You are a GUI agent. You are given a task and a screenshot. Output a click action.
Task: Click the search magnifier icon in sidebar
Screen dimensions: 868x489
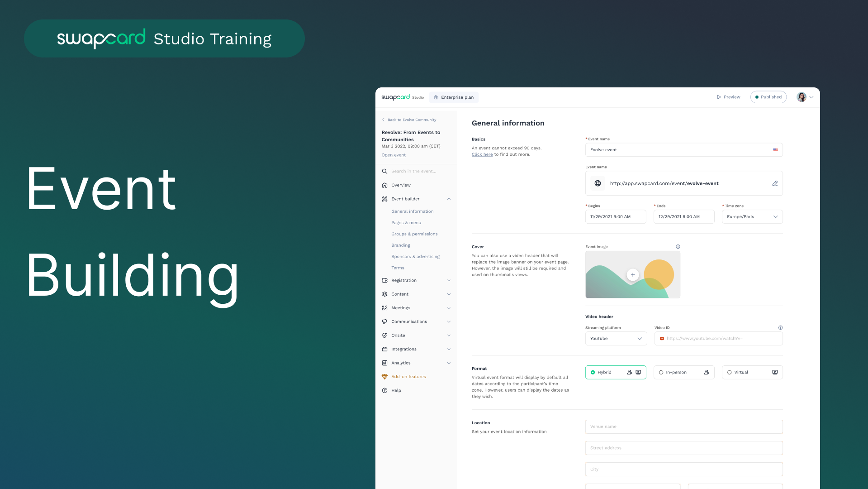[384, 171]
